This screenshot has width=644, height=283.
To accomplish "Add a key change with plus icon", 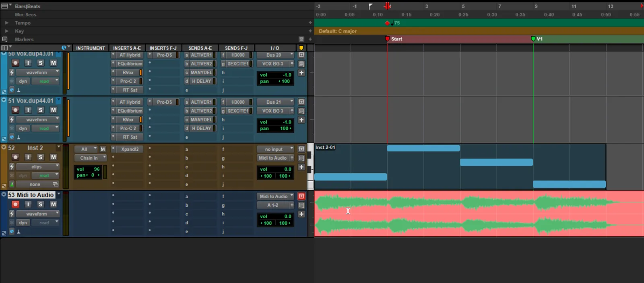I will click(x=310, y=31).
